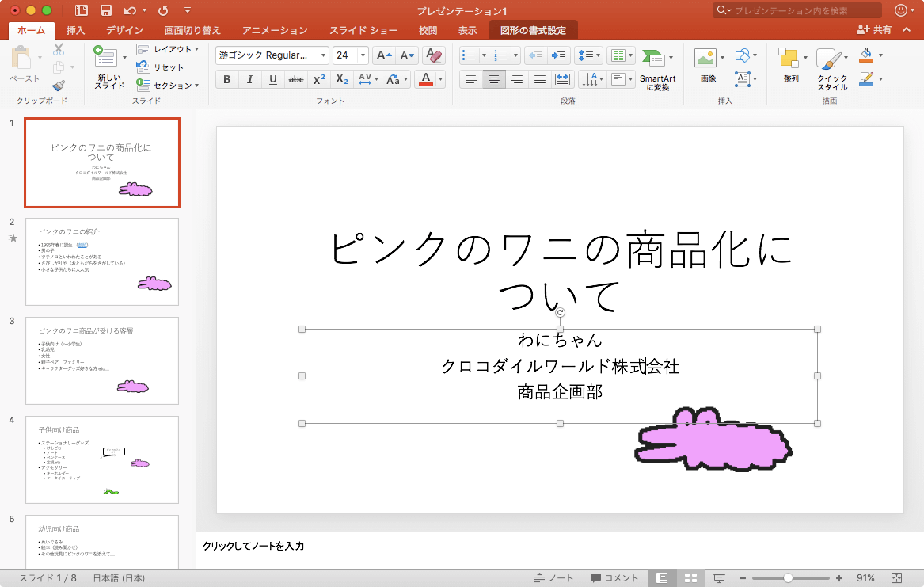
Task: Open the font name dropdown
Action: [x=322, y=55]
